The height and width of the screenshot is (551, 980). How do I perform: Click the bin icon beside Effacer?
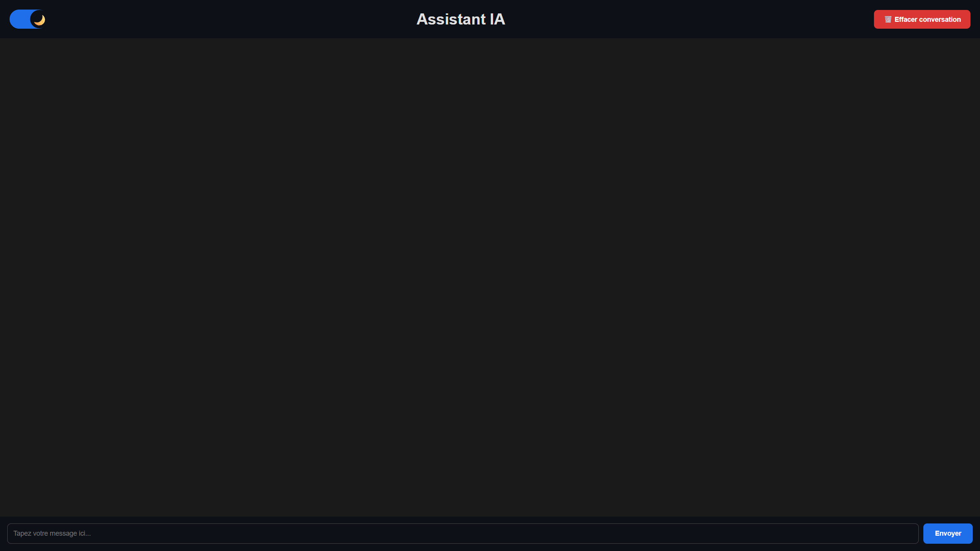[x=888, y=19]
